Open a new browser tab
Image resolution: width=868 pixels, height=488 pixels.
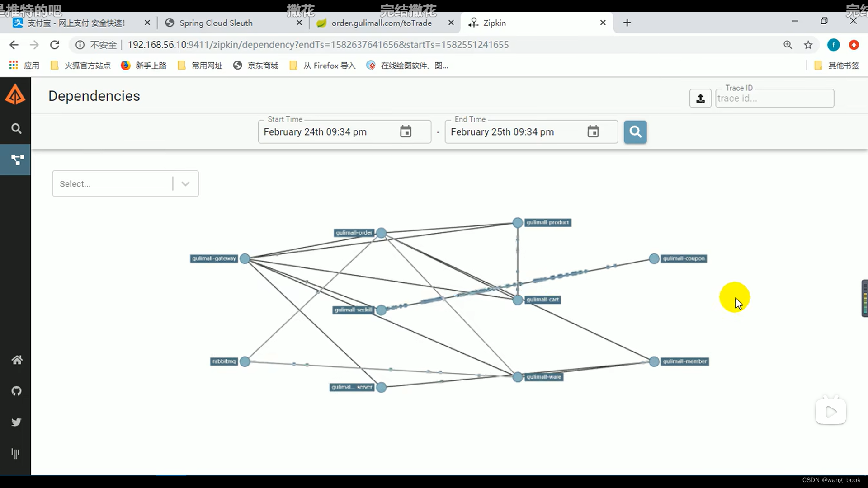pos(627,23)
